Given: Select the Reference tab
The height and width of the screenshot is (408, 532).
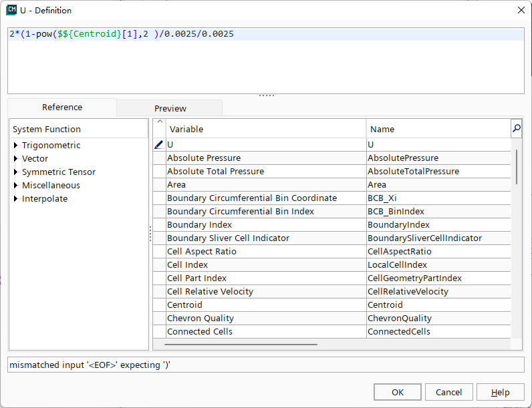Looking at the screenshot, I should (x=62, y=108).
